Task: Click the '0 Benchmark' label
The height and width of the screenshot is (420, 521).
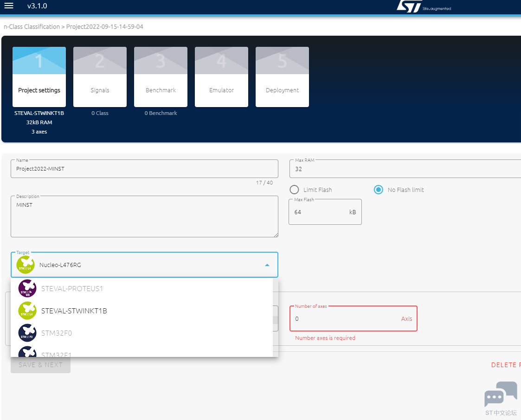Action: tap(161, 113)
